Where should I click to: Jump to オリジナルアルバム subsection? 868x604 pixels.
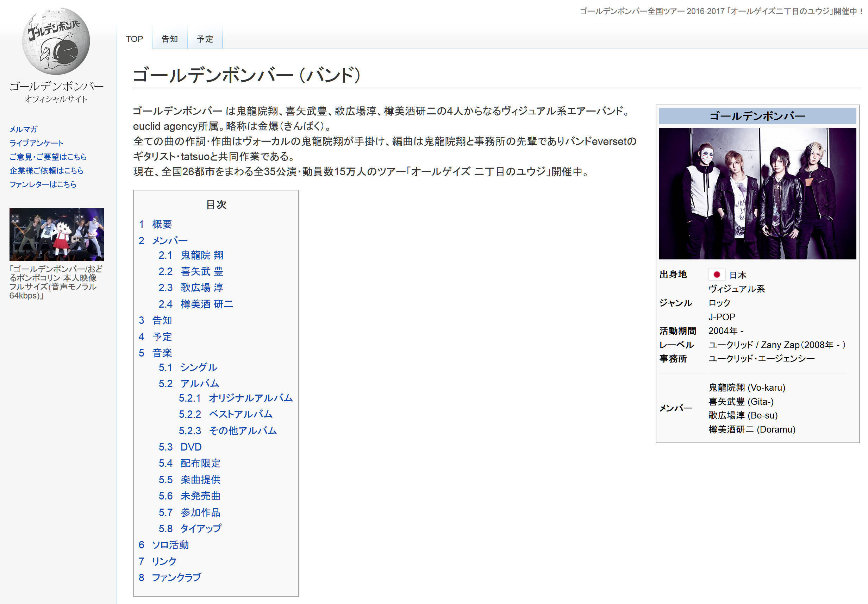click(x=250, y=398)
